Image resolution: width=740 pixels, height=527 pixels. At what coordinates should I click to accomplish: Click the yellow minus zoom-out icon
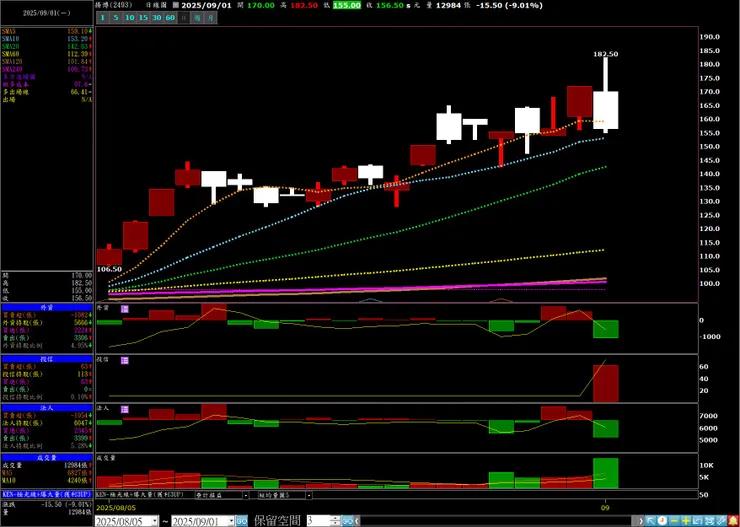click(674, 521)
